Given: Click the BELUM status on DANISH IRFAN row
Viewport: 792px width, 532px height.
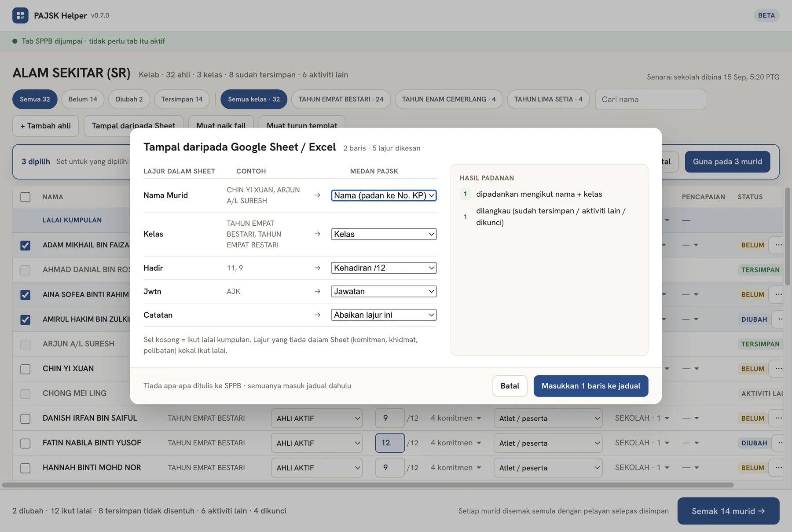Looking at the screenshot, I should (753, 418).
